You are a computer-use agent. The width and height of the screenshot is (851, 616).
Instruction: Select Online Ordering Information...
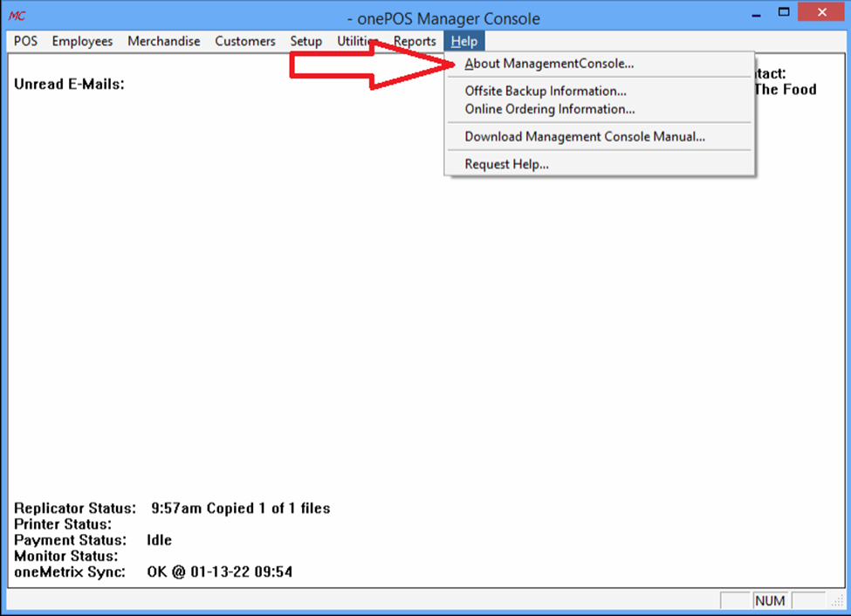599,109
